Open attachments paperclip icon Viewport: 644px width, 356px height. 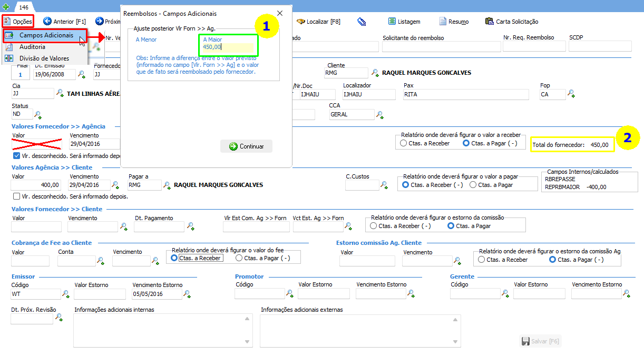click(x=362, y=22)
